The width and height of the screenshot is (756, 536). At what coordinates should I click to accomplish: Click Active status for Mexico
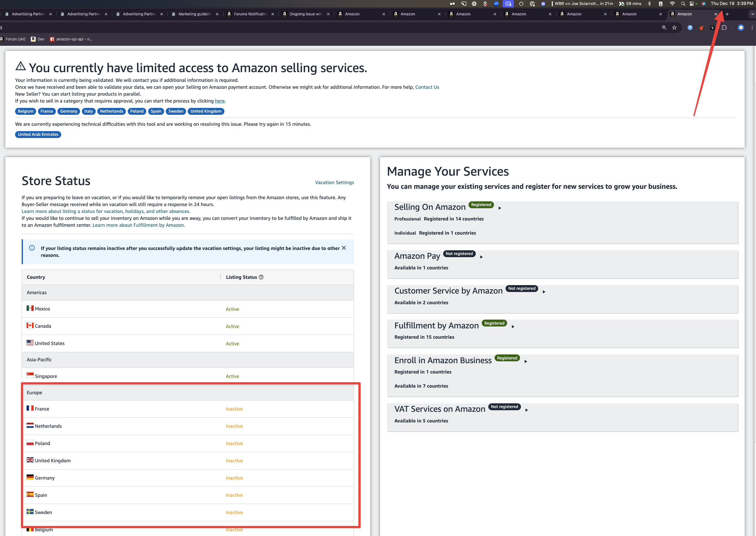(x=232, y=309)
